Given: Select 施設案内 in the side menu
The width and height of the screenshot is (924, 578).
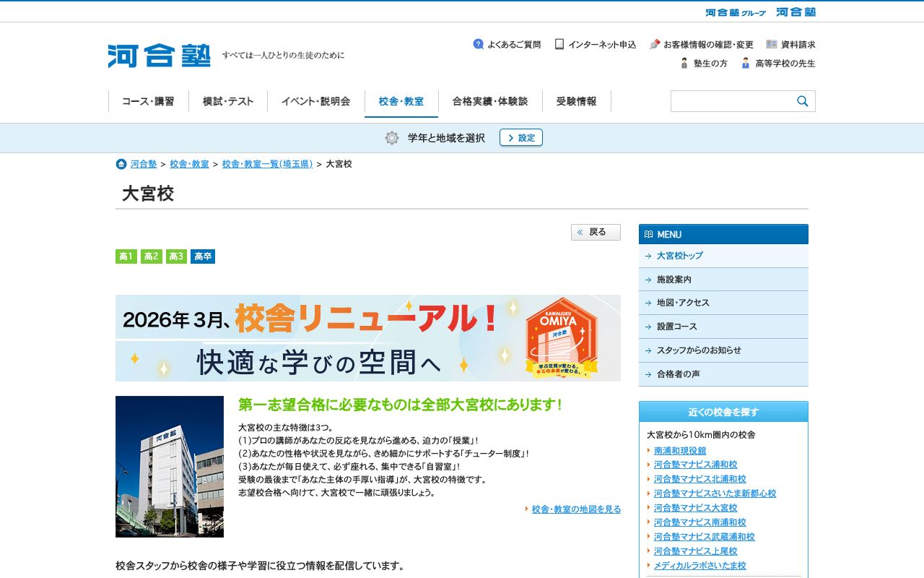Looking at the screenshot, I should (723, 280).
